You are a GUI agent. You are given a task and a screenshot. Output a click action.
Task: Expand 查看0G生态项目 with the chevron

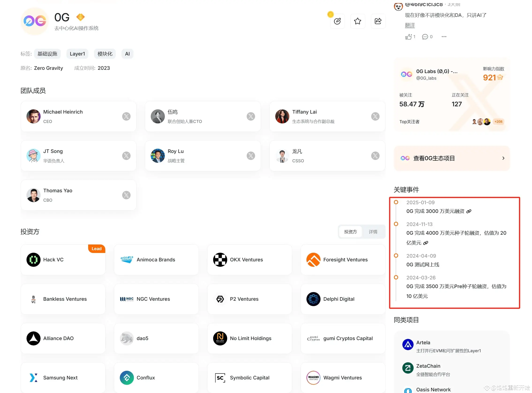coord(503,158)
